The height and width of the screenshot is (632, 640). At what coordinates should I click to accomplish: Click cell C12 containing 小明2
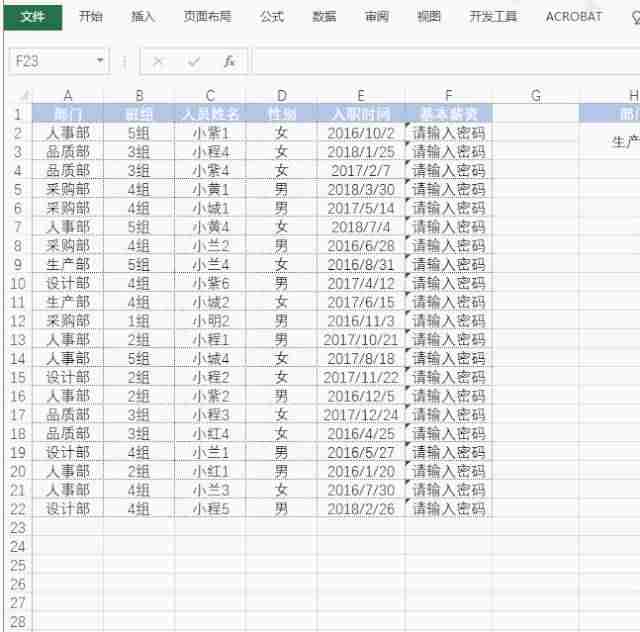pos(210,321)
